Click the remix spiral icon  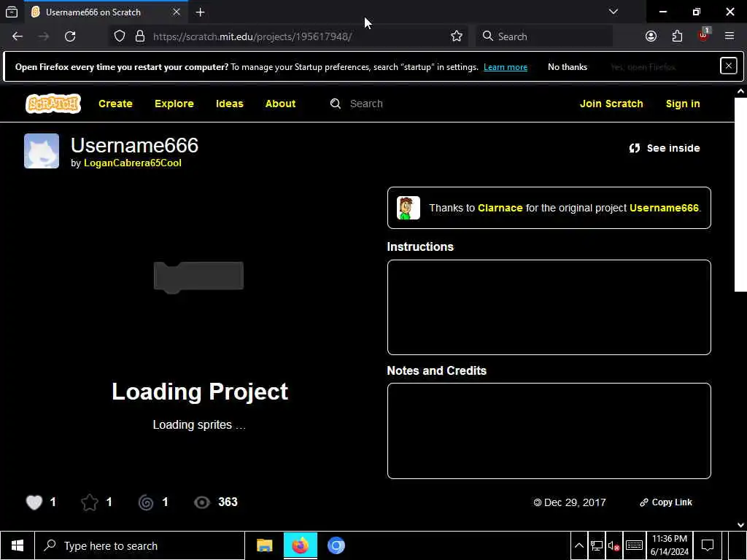(146, 502)
